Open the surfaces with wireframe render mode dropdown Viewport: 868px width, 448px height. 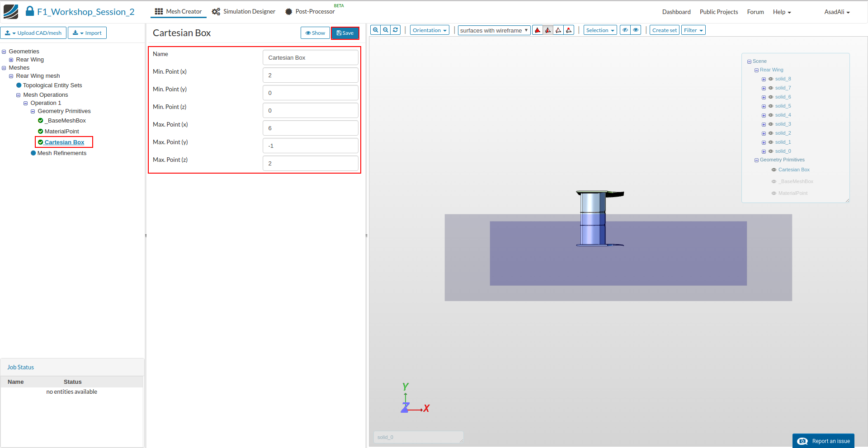pyautogui.click(x=494, y=30)
